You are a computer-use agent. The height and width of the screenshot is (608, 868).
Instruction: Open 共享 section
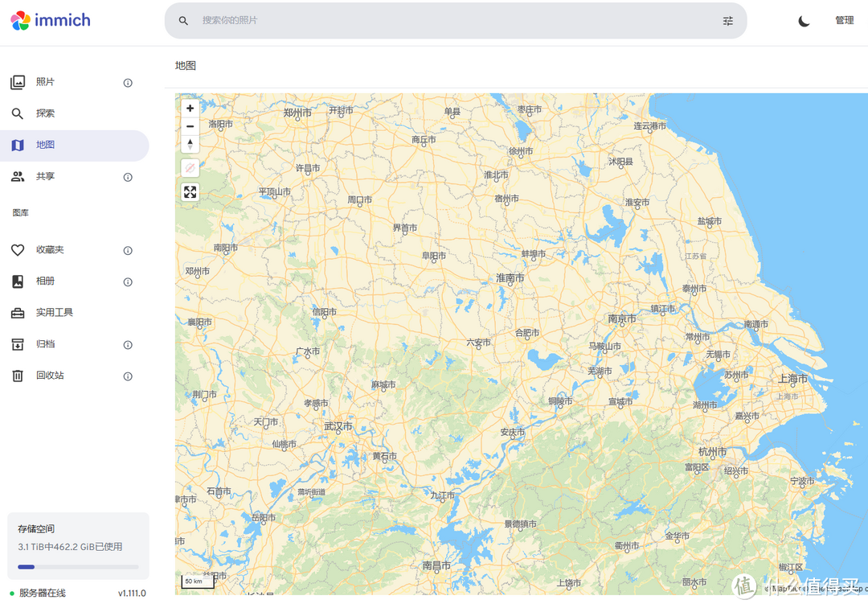coord(45,176)
